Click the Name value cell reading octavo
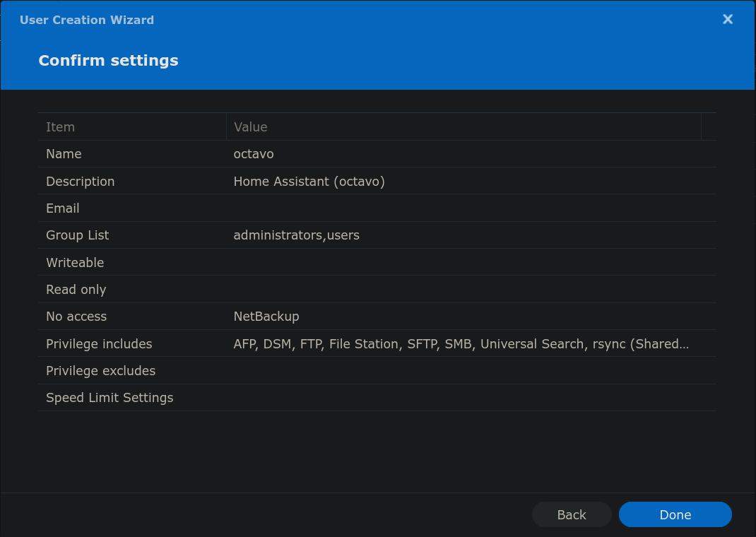This screenshot has width=756, height=537. point(254,154)
